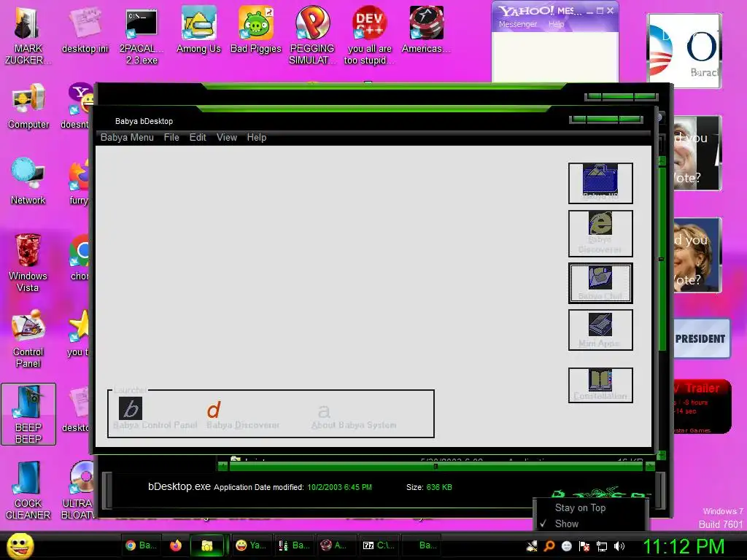Select the Control Panel desktop icon
This screenshot has height=560, width=747.
coord(28,338)
